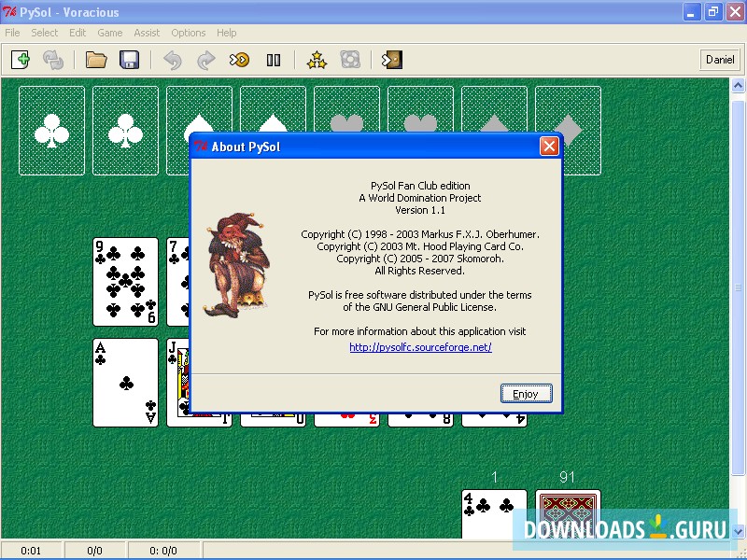Image resolution: width=747 pixels, height=560 pixels.
Task: Save the current game
Action: (x=130, y=60)
